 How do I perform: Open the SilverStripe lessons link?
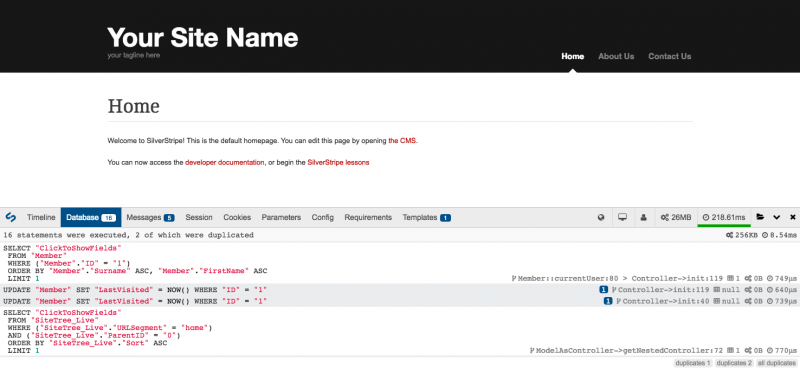pos(338,162)
